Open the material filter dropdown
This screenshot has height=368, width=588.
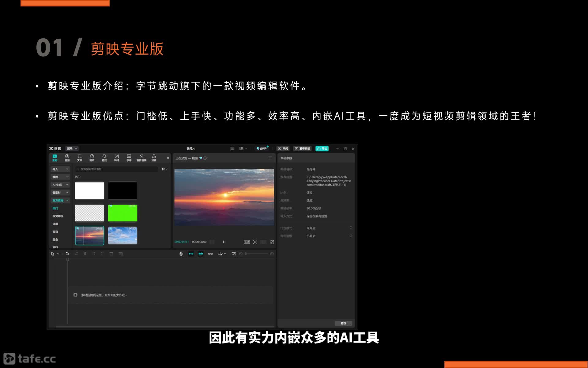pyautogui.click(x=164, y=169)
